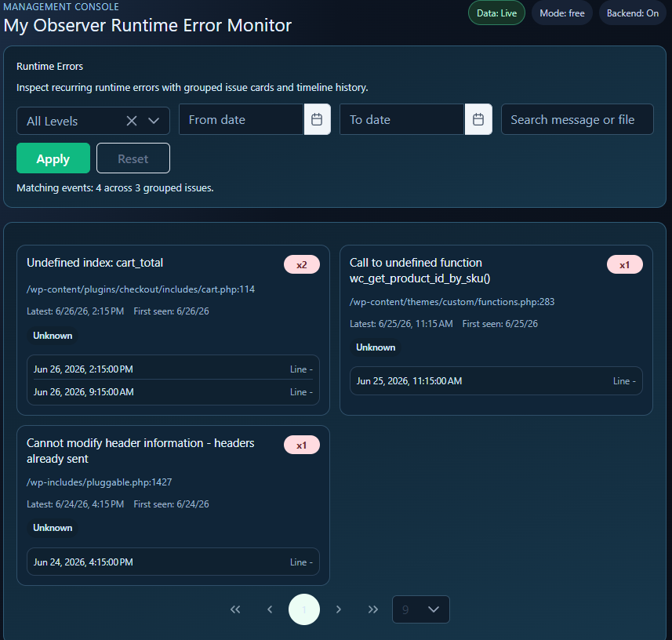Open the Cannot modify header information issue
The image size is (672, 640).
coord(140,450)
